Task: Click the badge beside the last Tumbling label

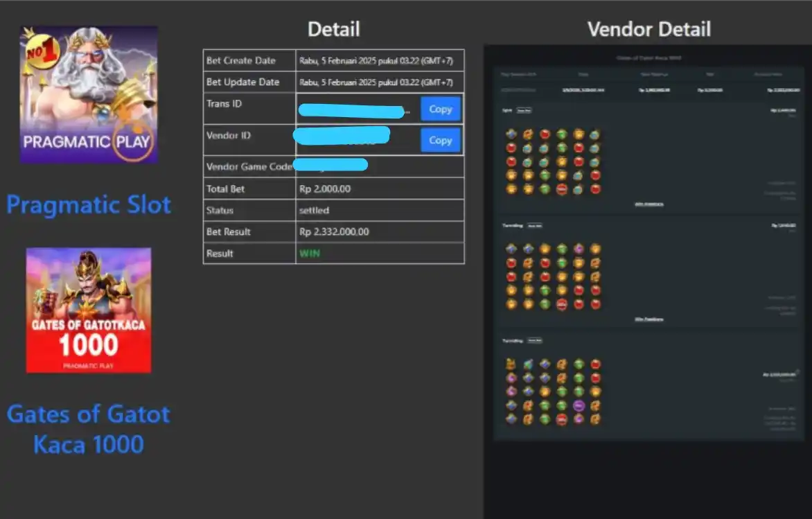Action: (x=533, y=340)
